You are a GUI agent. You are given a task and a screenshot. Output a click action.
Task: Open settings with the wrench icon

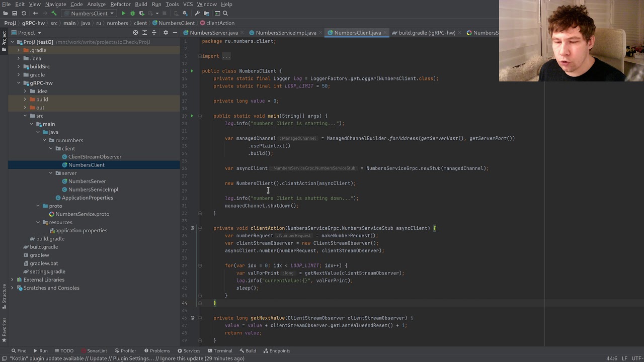(197, 13)
